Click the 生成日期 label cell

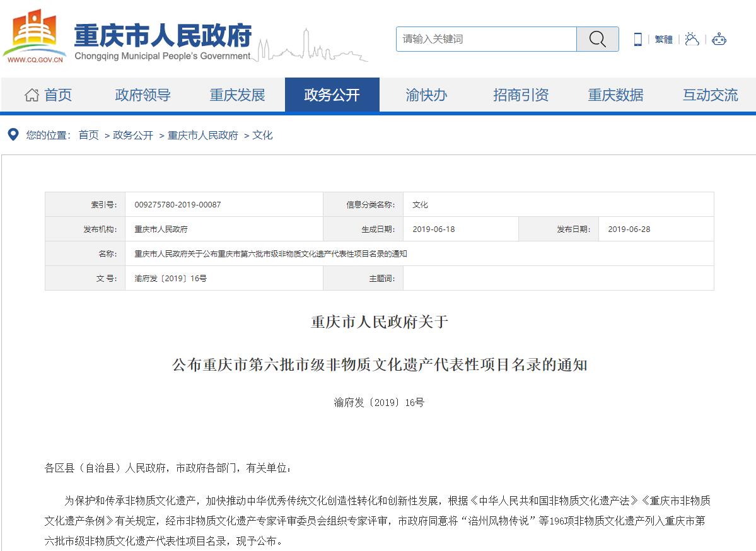tap(363, 229)
